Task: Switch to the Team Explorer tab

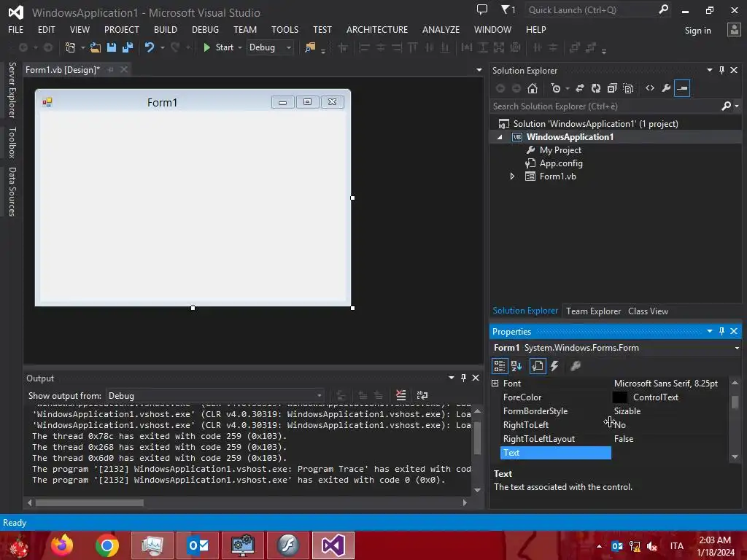Action: [593, 311]
